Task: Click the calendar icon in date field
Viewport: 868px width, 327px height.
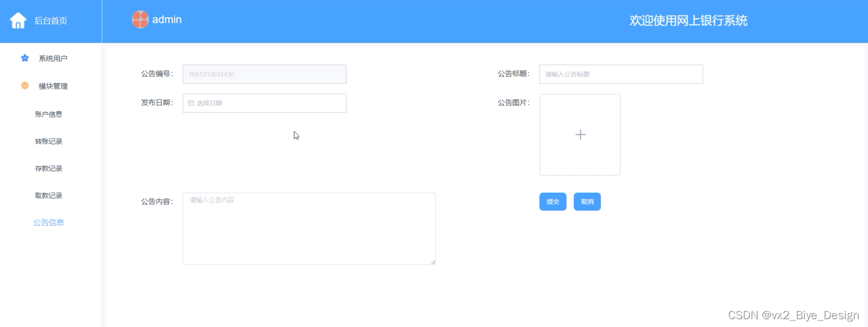Action: coord(191,103)
